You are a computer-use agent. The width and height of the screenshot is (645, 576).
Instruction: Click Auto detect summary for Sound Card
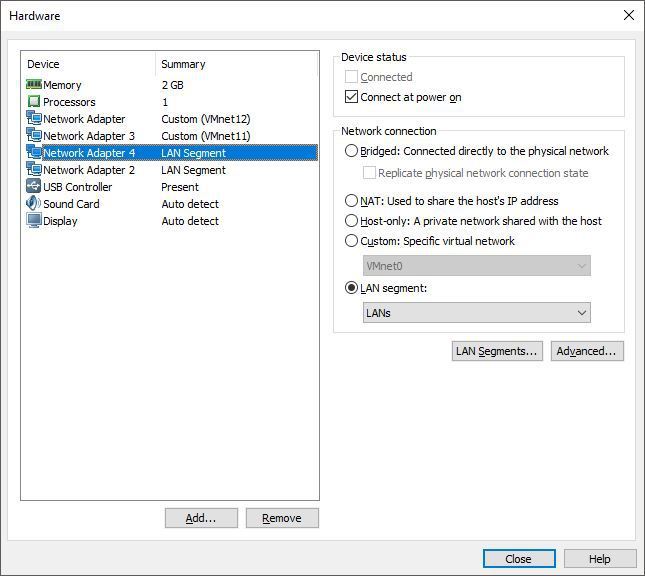[x=190, y=204]
